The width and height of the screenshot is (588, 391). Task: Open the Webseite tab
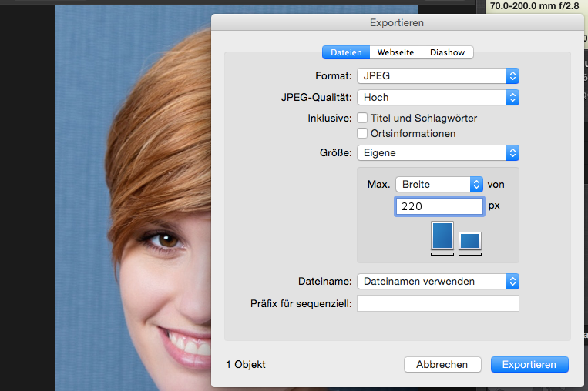tap(395, 52)
